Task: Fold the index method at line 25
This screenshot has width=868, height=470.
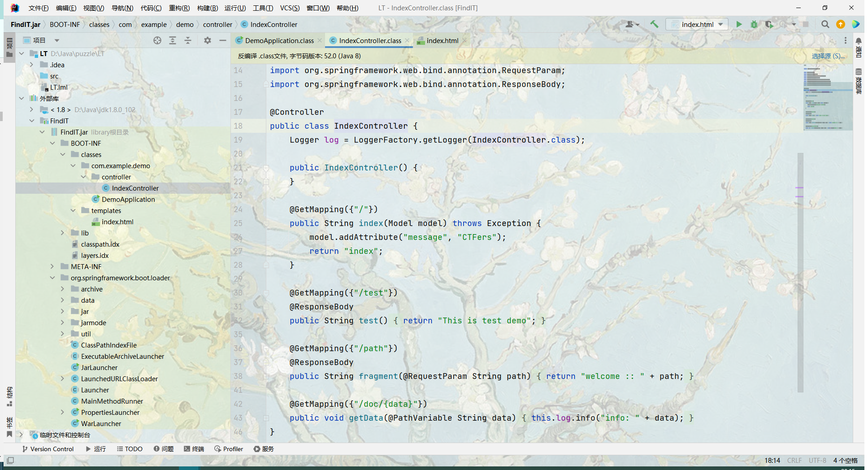Action: click(266, 223)
